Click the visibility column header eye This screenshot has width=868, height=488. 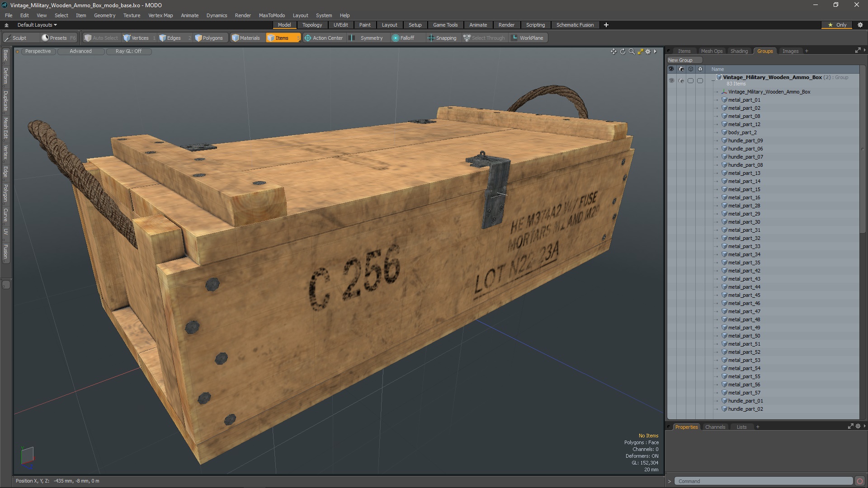[671, 69]
